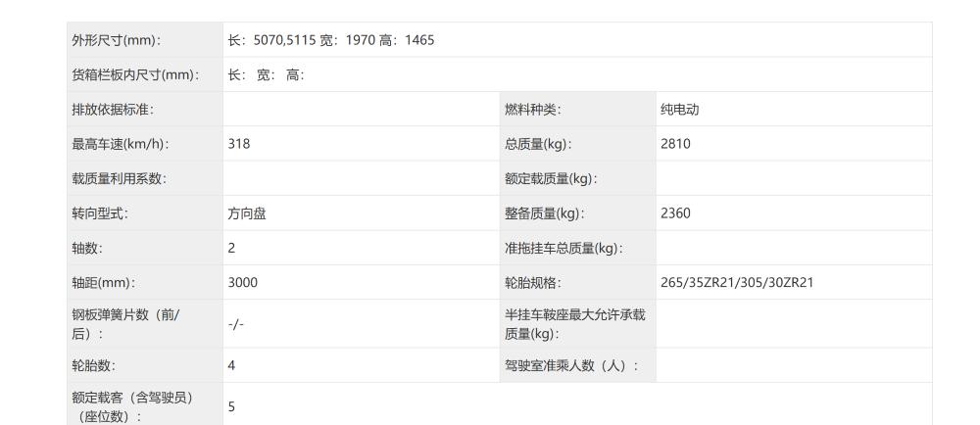Image resolution: width=980 pixels, height=425 pixels.
Task: Click the 钢板弹簧片数 label cell
Action: (x=145, y=324)
